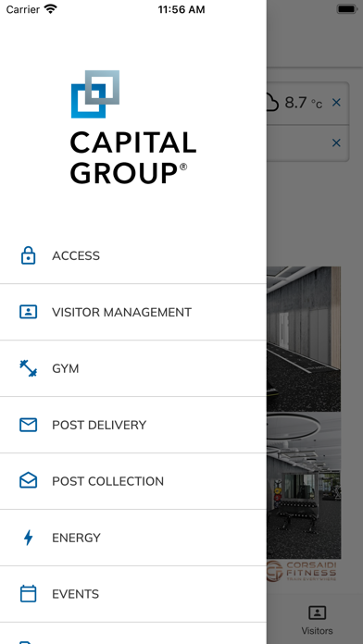Tap the 8.7 °c temperature reading
This screenshot has height=644, width=363.
coord(304,103)
